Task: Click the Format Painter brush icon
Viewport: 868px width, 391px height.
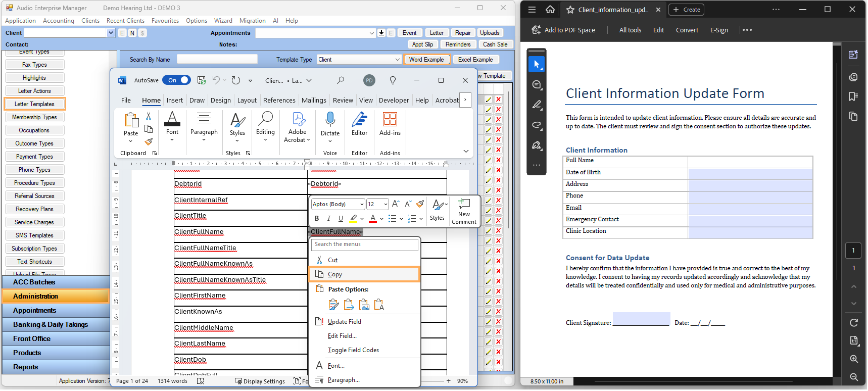Action: click(149, 142)
